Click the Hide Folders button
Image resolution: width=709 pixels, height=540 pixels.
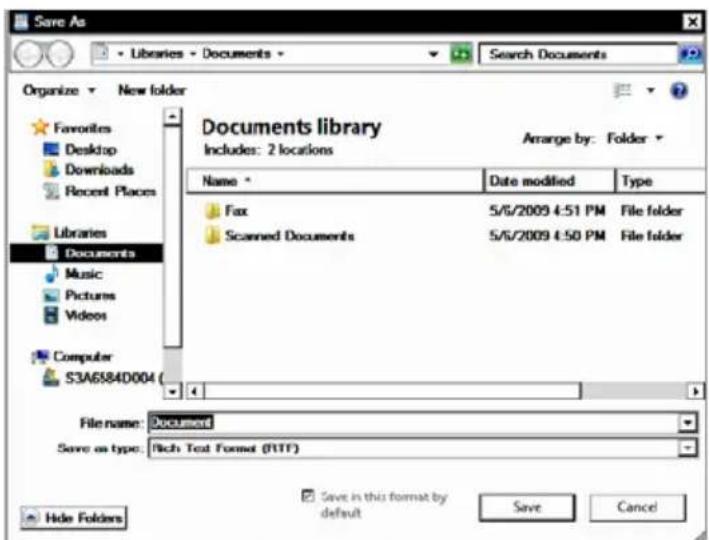click(73, 517)
